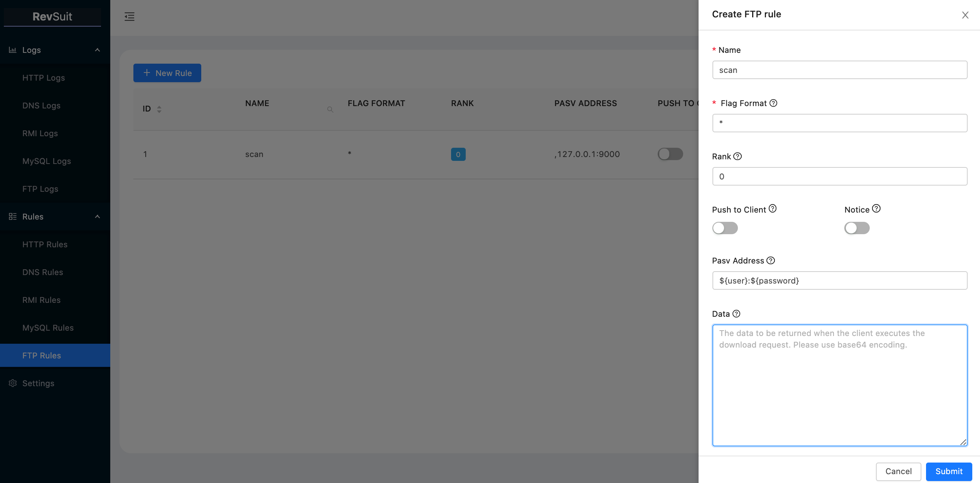Select FTP Logs from sidebar
Image resolution: width=980 pixels, height=483 pixels.
pyautogui.click(x=40, y=188)
